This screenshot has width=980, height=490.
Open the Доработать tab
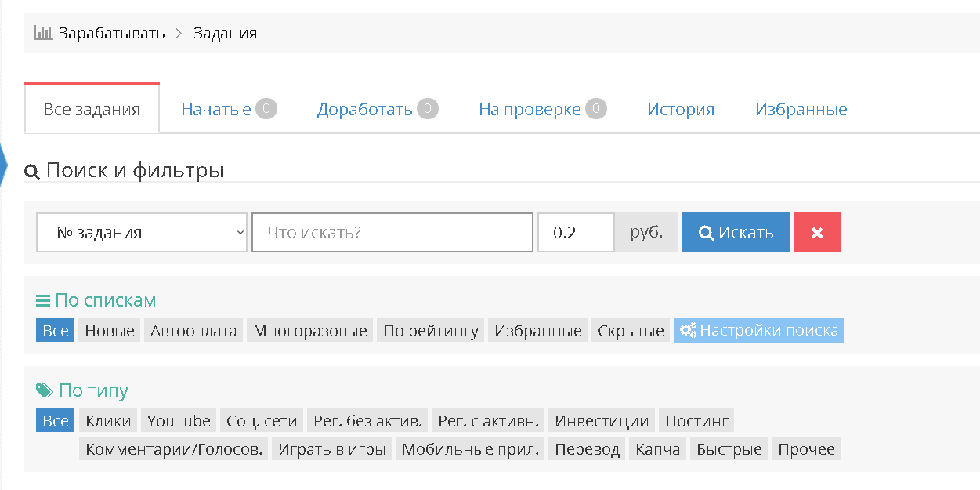[x=364, y=109]
